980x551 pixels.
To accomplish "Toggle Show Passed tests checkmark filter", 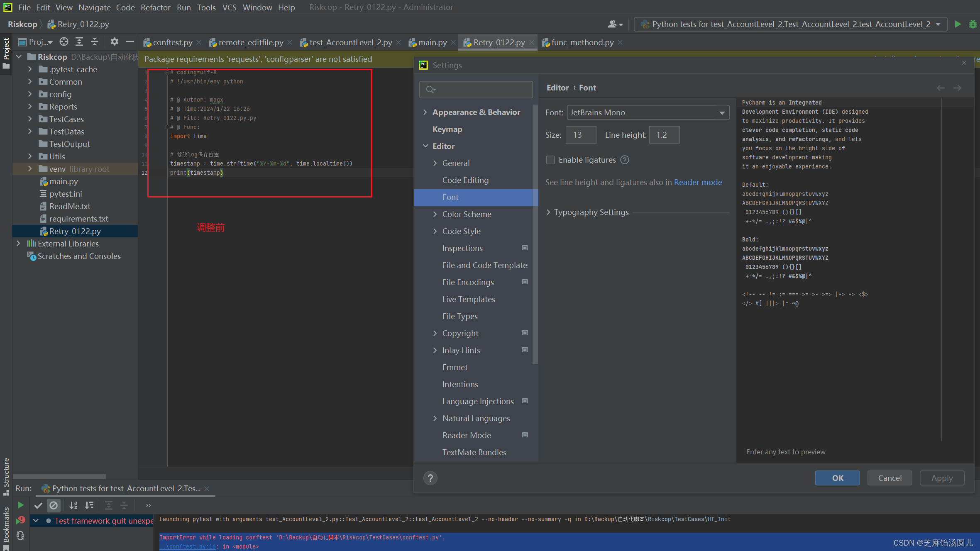I will tap(38, 505).
